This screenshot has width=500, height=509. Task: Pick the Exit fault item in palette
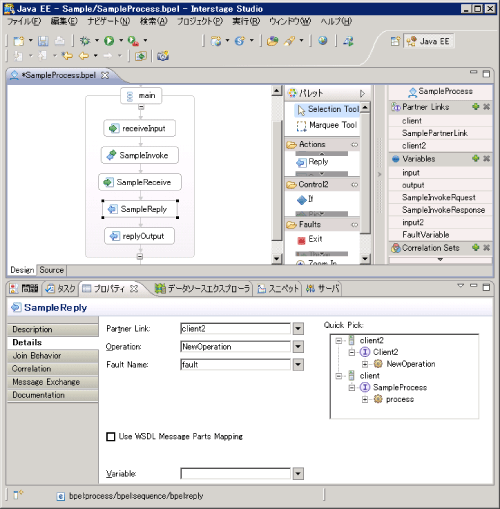tap(310, 239)
